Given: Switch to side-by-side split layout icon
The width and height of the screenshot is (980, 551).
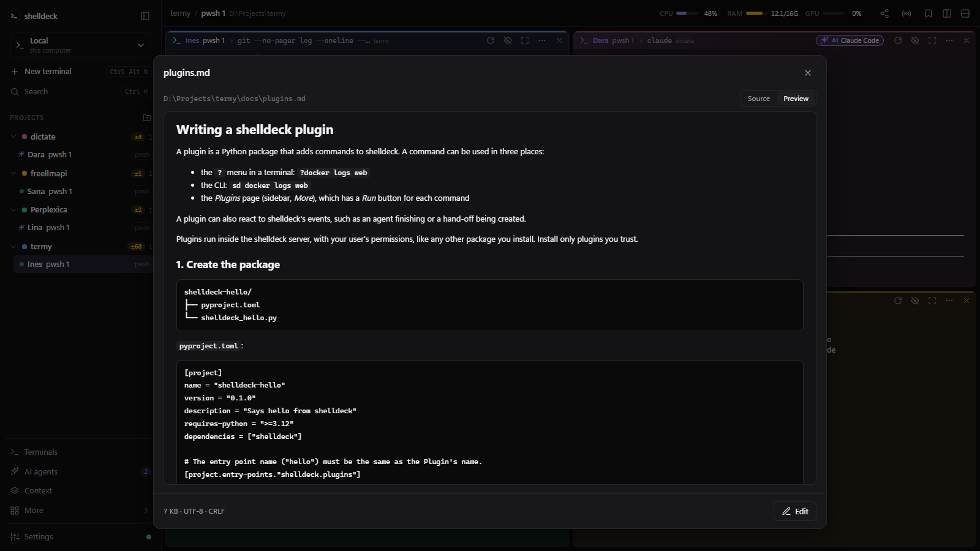Looking at the screenshot, I should coord(947,13).
